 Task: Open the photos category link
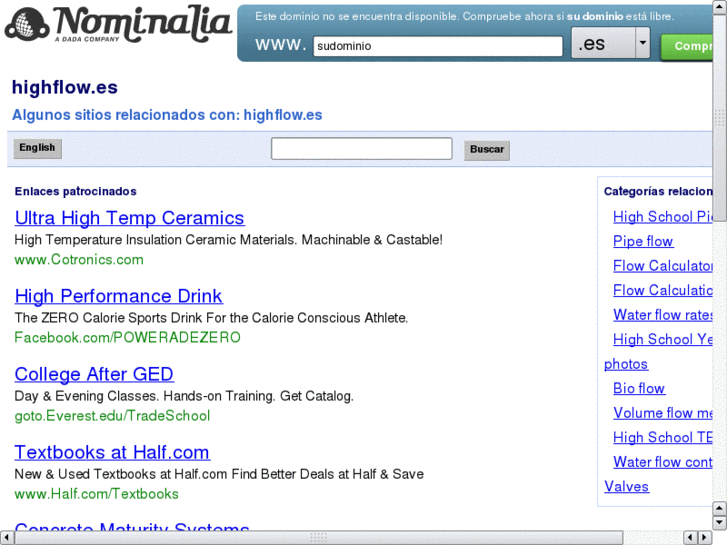click(626, 364)
